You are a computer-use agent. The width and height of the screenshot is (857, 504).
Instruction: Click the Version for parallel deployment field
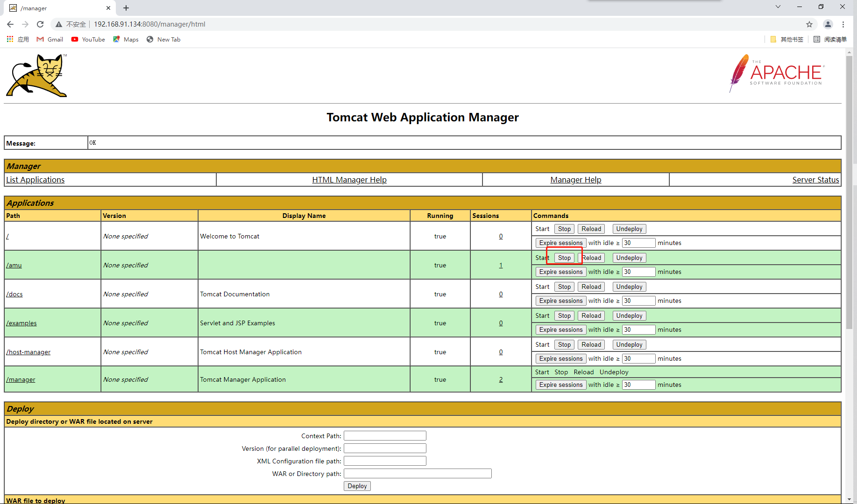click(385, 448)
